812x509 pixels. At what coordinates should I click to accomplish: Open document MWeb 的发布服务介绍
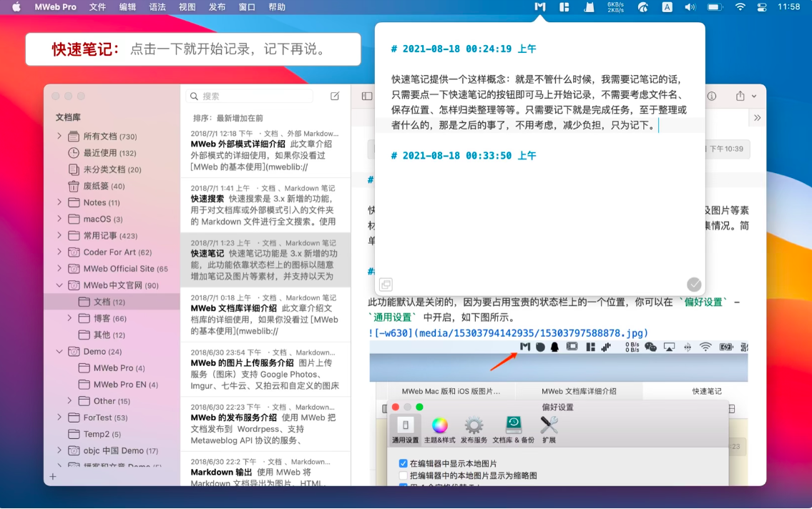265,424
